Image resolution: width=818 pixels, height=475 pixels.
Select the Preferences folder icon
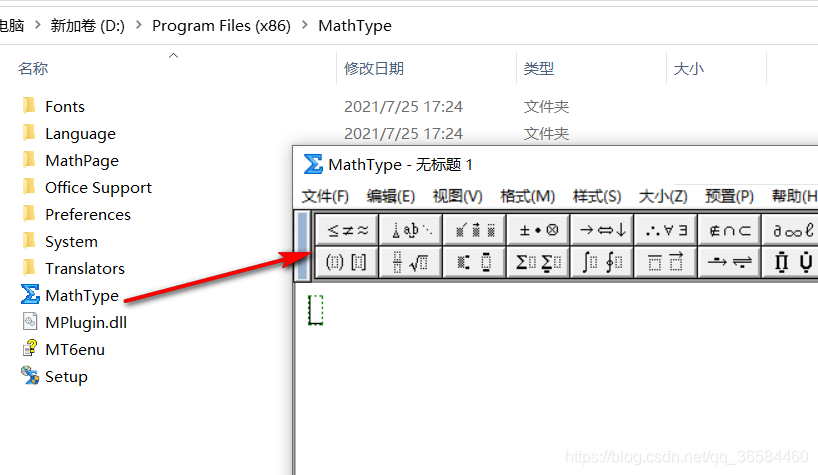(30, 213)
